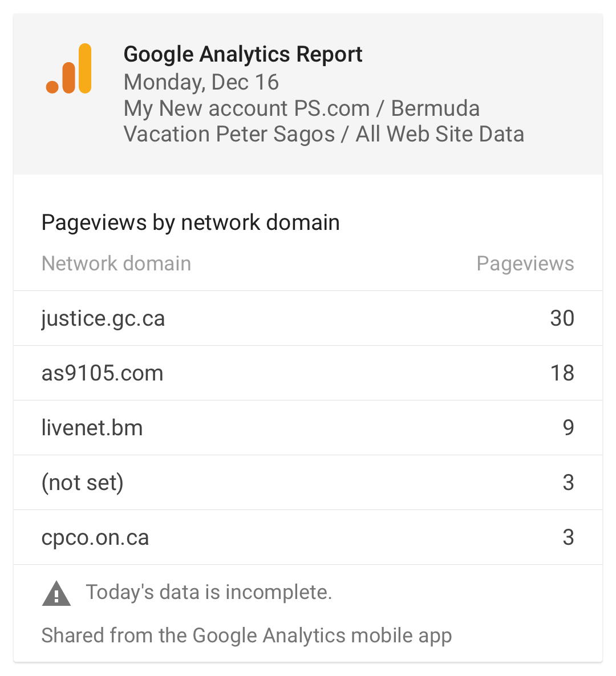Select the justice.gc.ca row

[x=308, y=318]
